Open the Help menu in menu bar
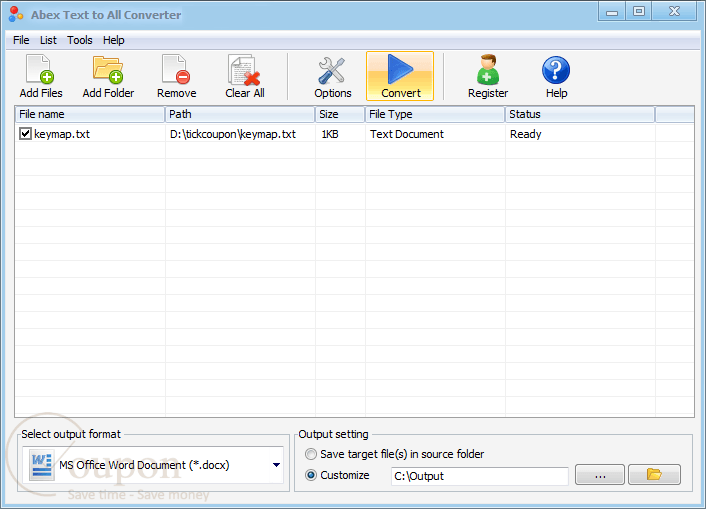Image resolution: width=706 pixels, height=509 pixels. (113, 40)
